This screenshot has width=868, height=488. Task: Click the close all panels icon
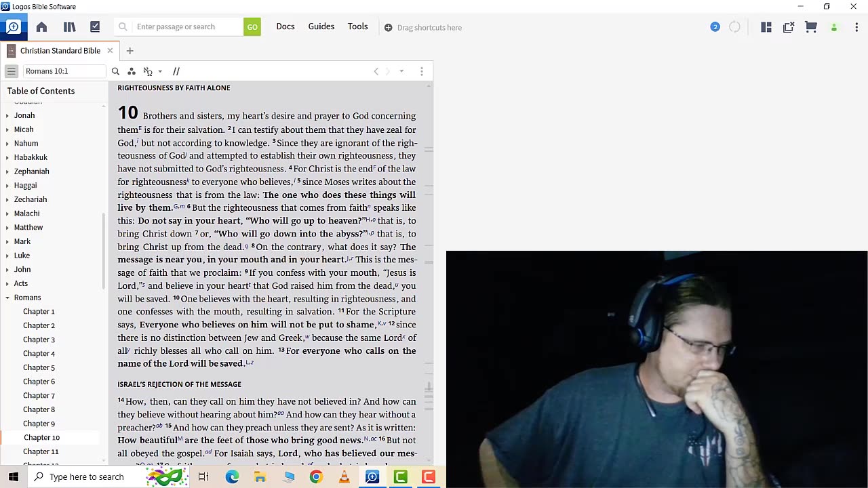coord(789,27)
